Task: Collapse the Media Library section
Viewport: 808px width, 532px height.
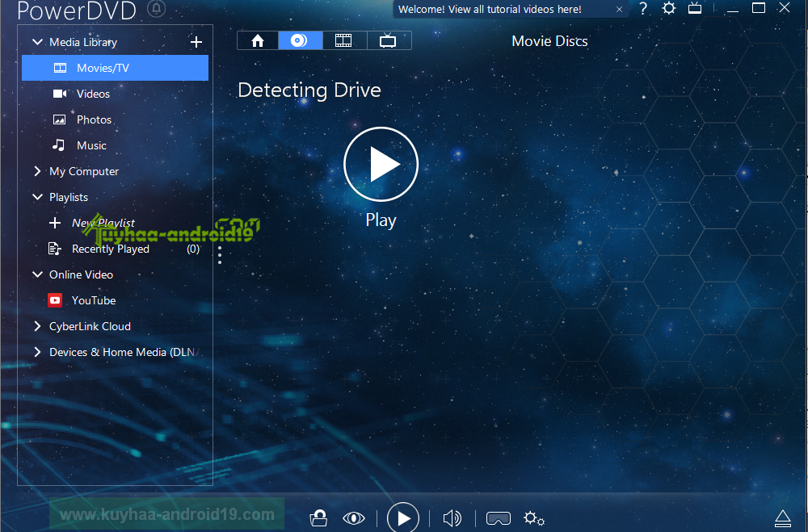Action: click(37, 42)
